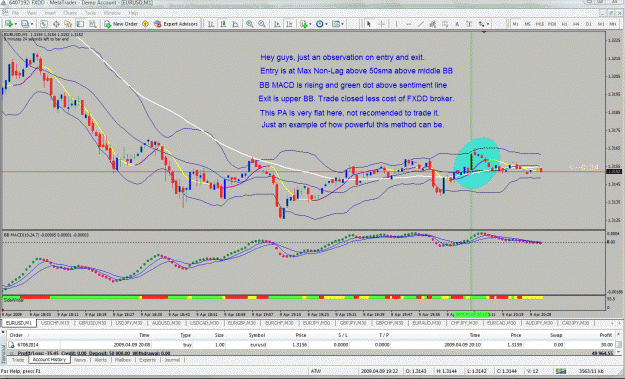
Task: Toggle the Terminal panel icon
Action: click(x=80, y=24)
